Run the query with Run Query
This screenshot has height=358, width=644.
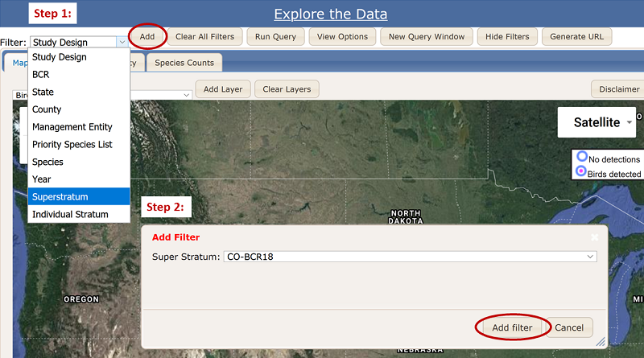pos(275,37)
